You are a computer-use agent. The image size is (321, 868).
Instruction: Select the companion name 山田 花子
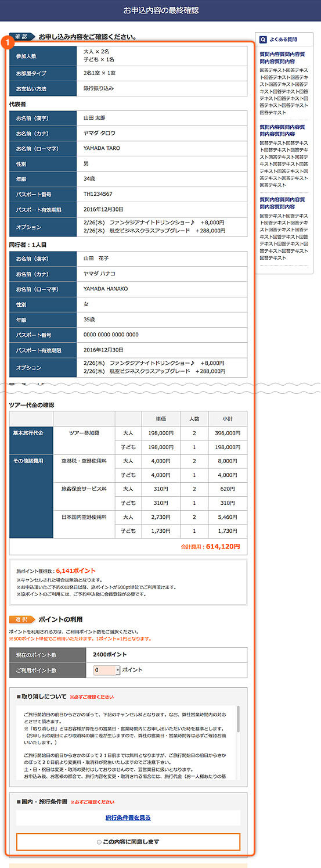[96, 258]
